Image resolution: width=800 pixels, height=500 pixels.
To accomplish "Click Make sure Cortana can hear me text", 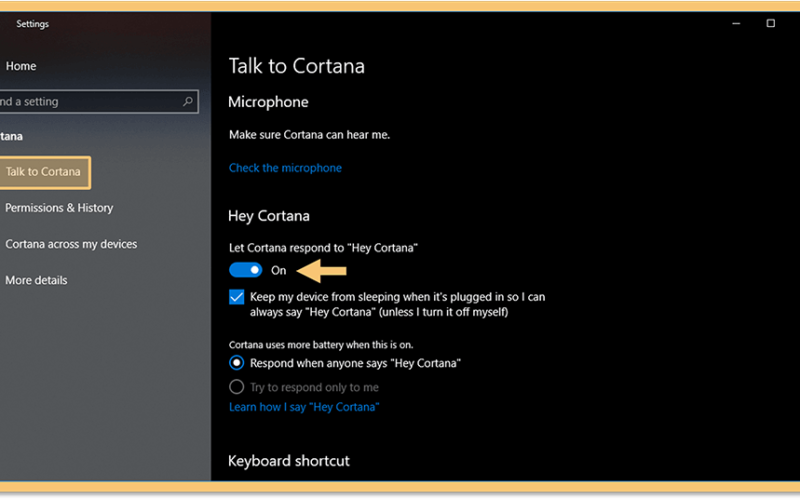I will tap(309, 135).
